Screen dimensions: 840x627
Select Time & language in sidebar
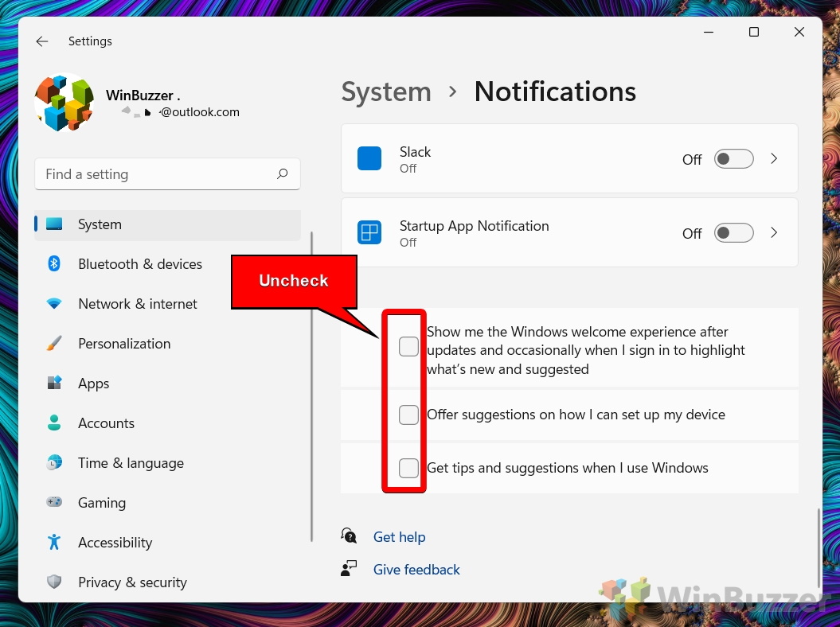[131, 463]
